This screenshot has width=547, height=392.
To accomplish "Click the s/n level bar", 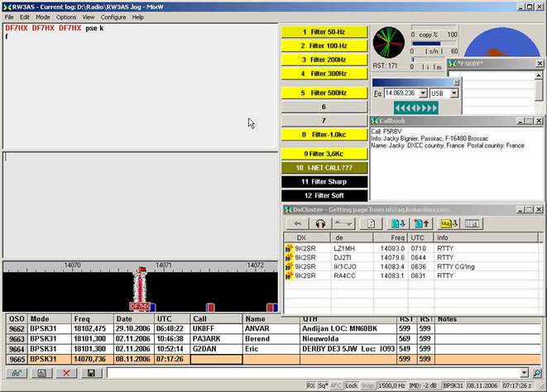I will 434,44.
